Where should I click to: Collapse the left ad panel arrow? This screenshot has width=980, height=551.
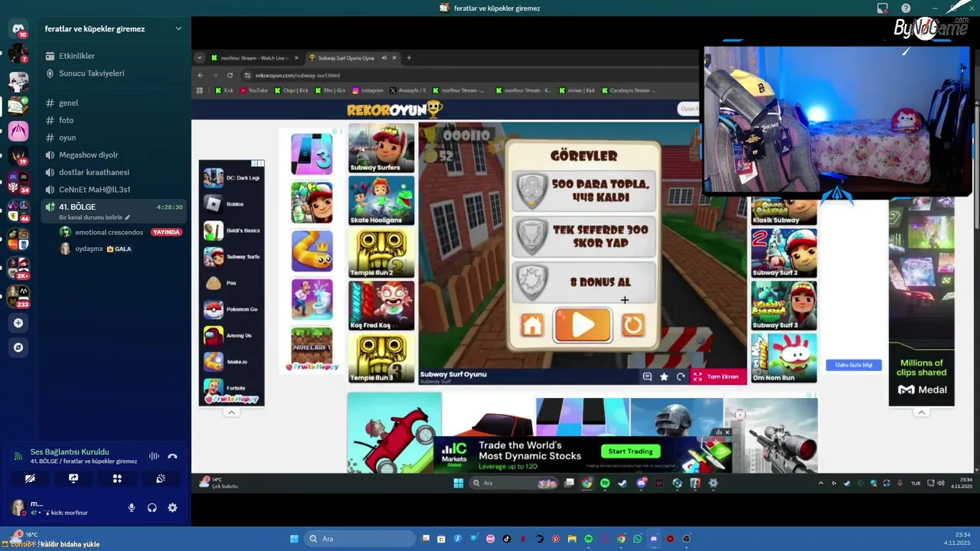point(231,412)
